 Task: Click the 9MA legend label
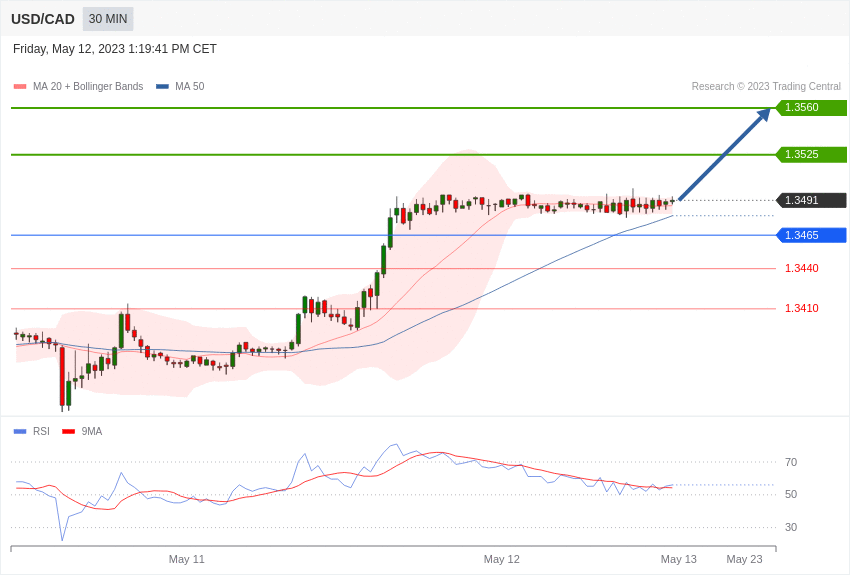tap(92, 431)
